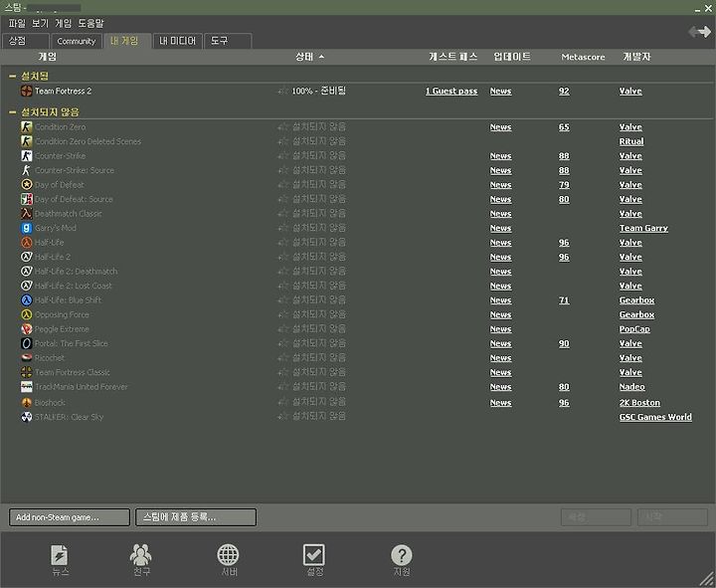Click the Add non-Steam game button
The height and width of the screenshot is (588, 716).
[70, 517]
